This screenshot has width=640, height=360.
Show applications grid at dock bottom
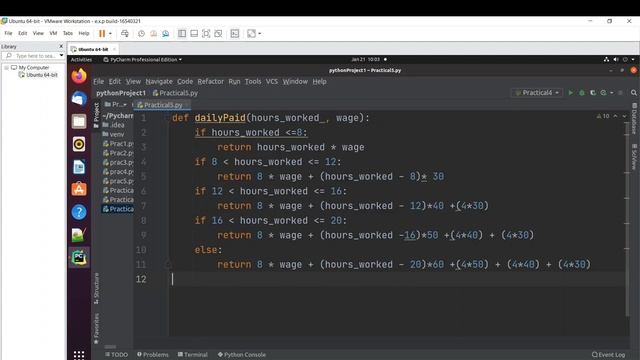pos(79,355)
